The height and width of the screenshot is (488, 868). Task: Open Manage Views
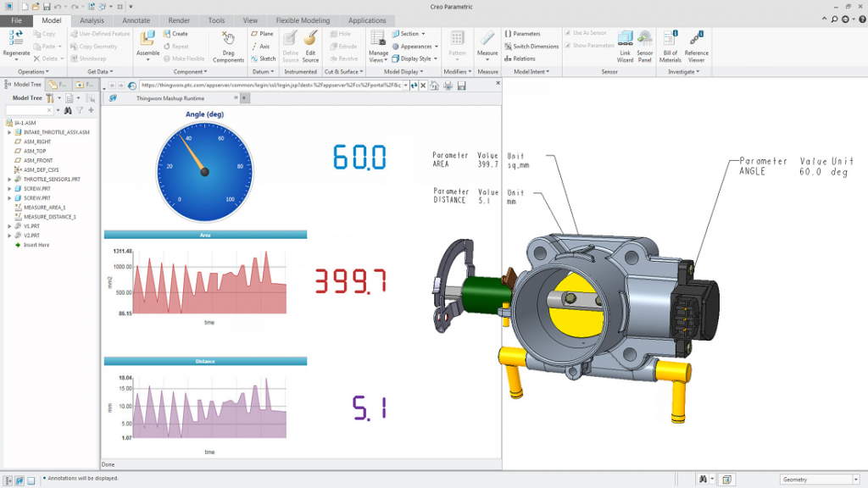(x=378, y=47)
